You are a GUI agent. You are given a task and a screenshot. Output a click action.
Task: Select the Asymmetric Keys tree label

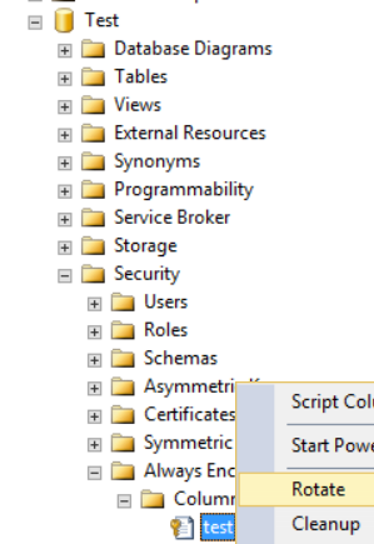click(x=190, y=387)
